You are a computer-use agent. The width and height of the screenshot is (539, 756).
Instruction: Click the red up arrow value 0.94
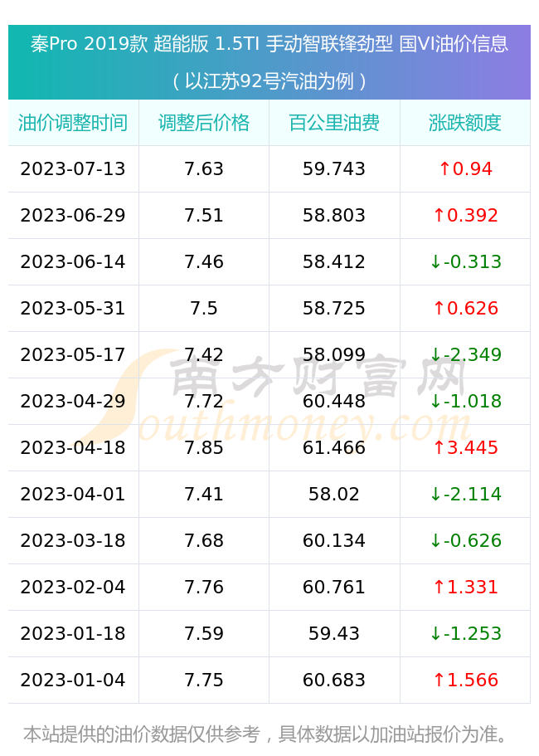466,168
